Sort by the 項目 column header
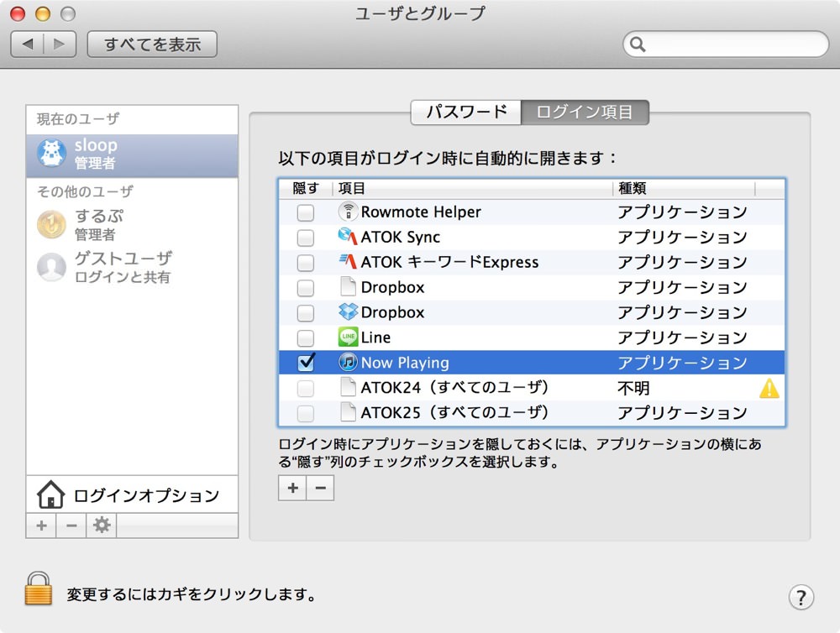Image resolution: width=840 pixels, height=633 pixels. pos(473,188)
